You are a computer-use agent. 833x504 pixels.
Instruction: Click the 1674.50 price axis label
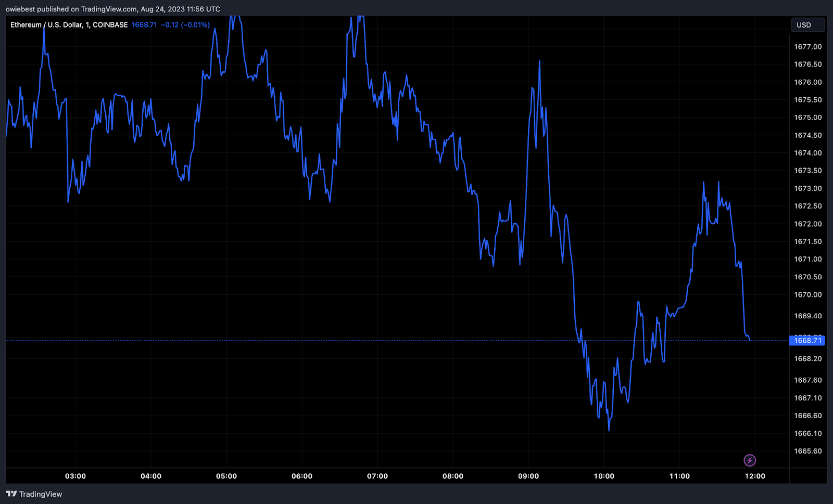click(x=808, y=135)
